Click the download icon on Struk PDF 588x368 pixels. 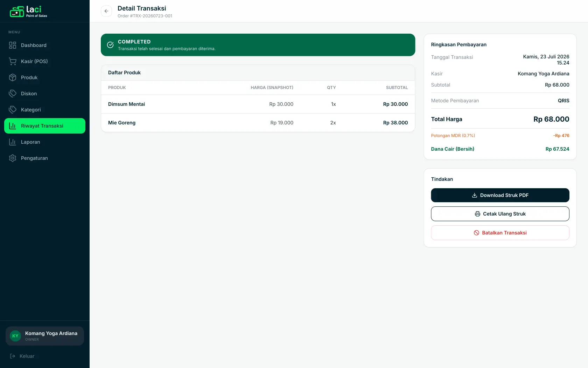pyautogui.click(x=475, y=195)
